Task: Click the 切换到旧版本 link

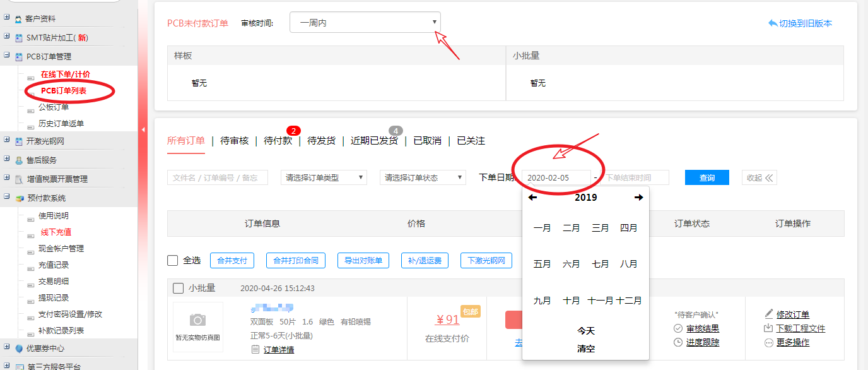Action: [x=800, y=23]
